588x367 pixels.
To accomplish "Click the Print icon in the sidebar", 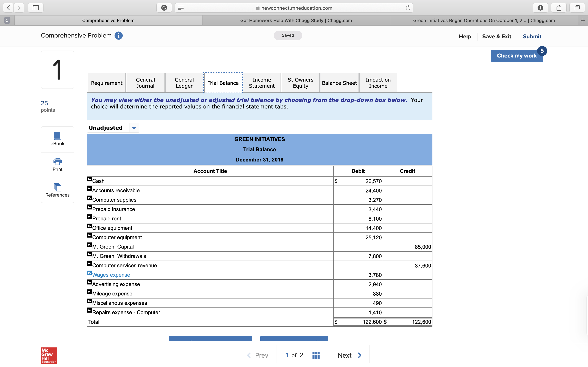I will click(x=57, y=165).
